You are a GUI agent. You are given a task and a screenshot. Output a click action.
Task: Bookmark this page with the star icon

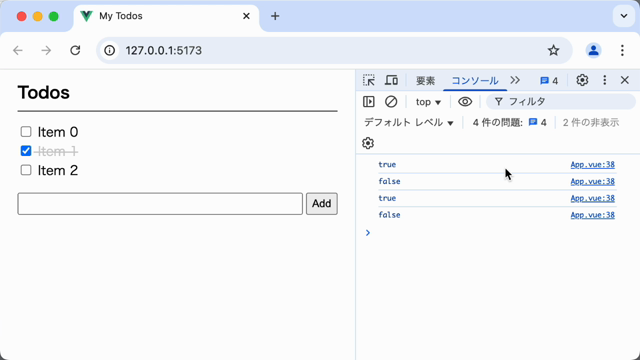click(x=553, y=51)
